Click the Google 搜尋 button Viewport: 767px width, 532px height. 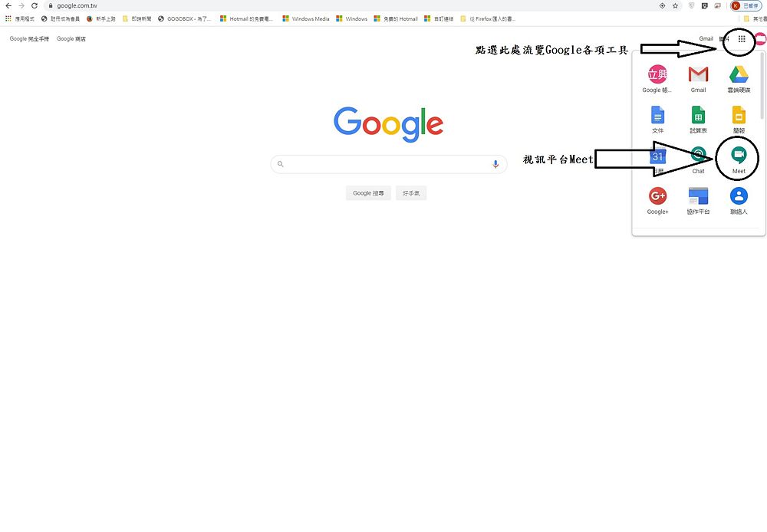tap(368, 193)
